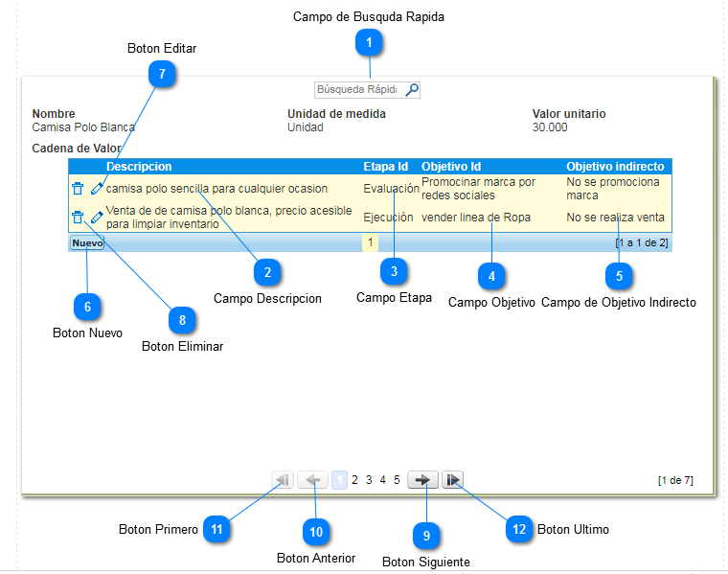Click the Nuevo button
728x574 pixels.
pos(87,242)
